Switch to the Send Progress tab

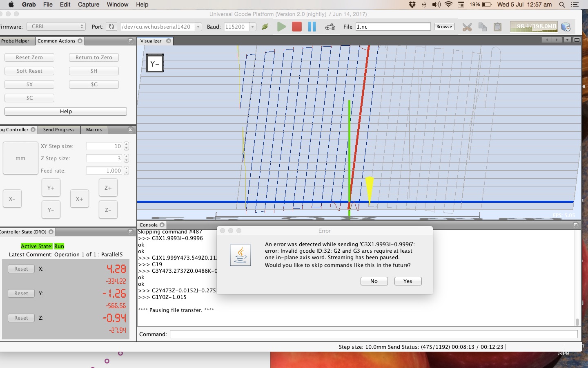pos(59,130)
